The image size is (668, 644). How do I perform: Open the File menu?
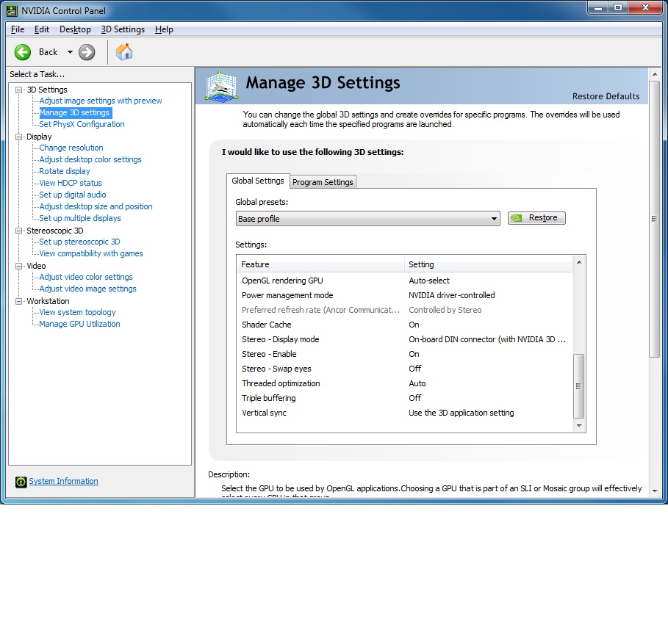tap(18, 29)
